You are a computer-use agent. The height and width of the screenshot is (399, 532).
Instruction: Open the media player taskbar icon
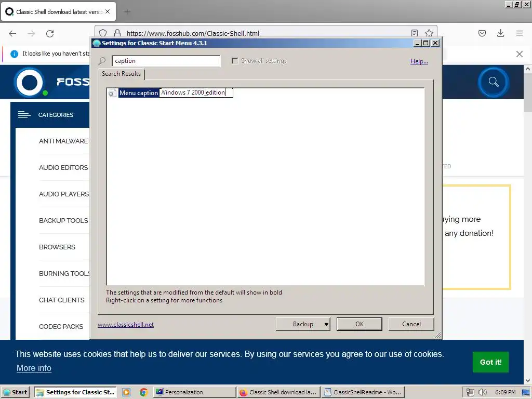(126, 392)
